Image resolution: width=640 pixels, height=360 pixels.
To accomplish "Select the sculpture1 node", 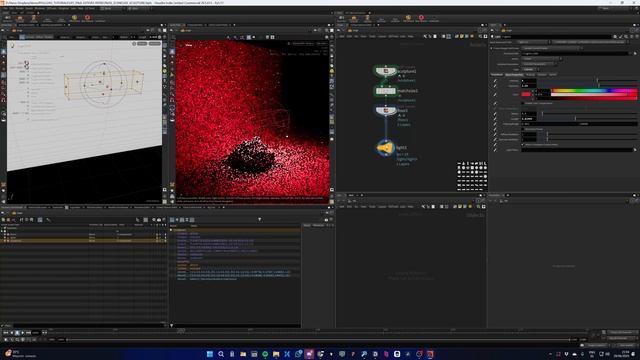I will pyautogui.click(x=385, y=71).
